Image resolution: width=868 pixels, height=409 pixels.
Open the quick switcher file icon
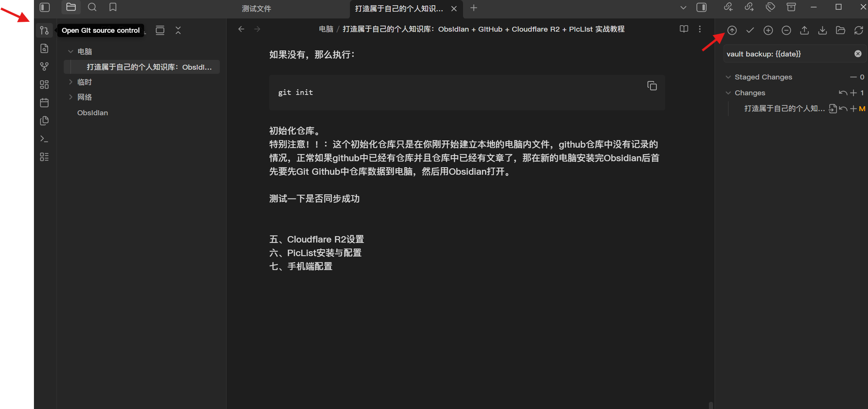[44, 49]
